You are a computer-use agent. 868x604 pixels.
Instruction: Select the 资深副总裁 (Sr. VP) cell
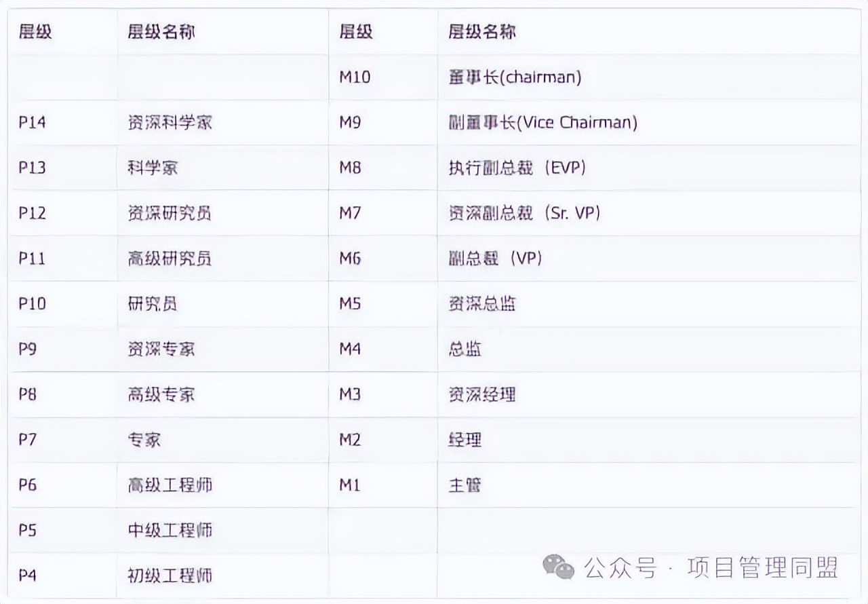coord(524,213)
